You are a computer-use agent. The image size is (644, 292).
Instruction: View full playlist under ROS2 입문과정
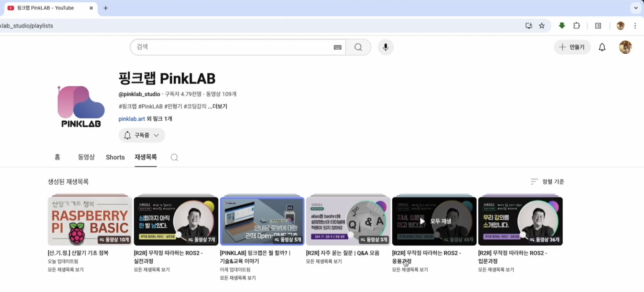pos(496,270)
